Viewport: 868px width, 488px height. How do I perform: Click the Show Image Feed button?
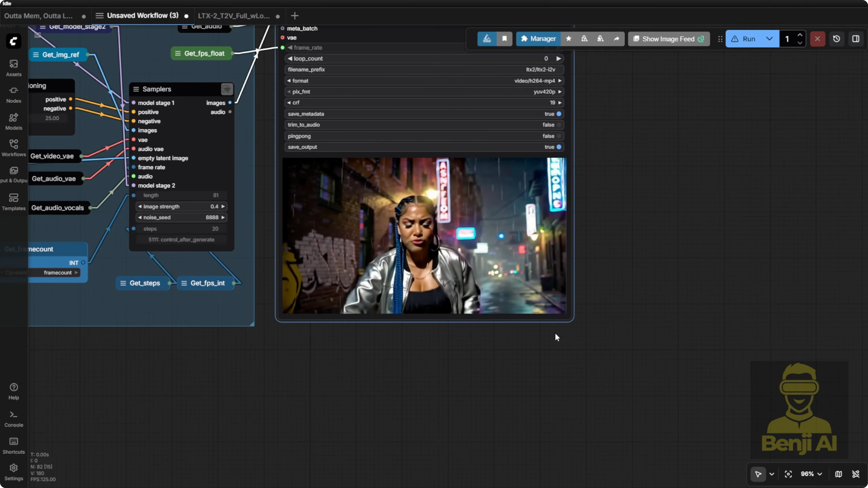(x=668, y=39)
